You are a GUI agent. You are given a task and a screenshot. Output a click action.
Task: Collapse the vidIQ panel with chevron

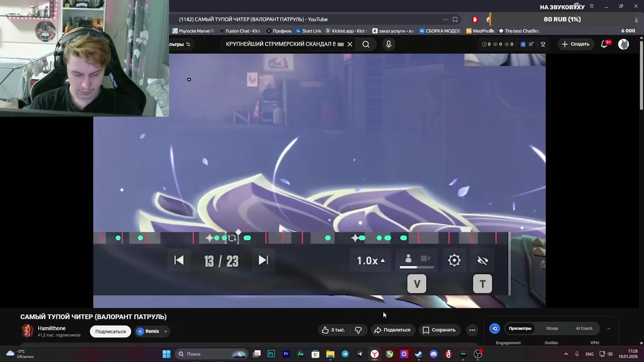coord(608,329)
